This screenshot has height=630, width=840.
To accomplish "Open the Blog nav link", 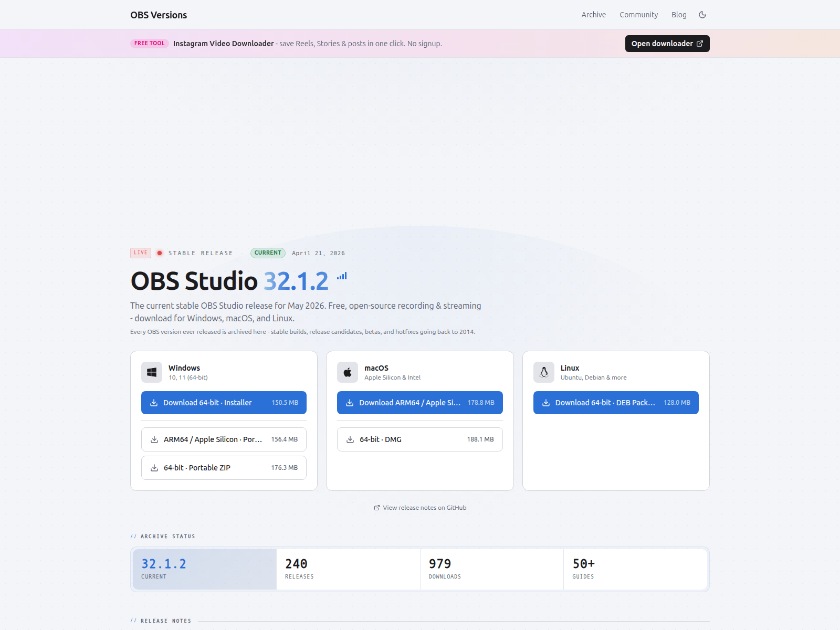I will coord(679,15).
